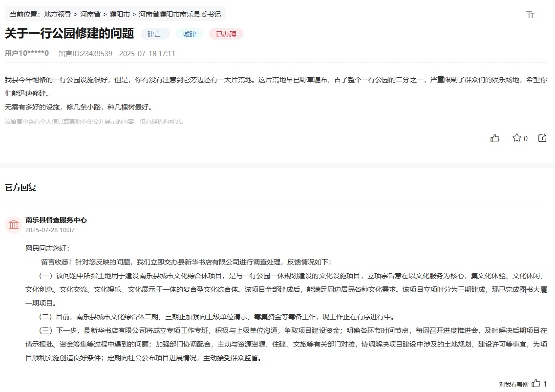Click the 建言 tag
555x392 pixels.
tap(155, 34)
